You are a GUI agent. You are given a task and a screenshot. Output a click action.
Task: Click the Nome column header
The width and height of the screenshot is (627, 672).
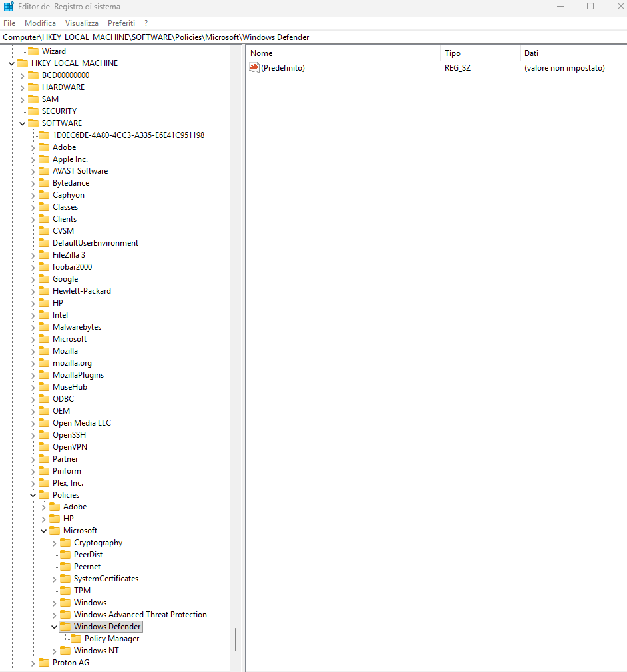pos(343,53)
